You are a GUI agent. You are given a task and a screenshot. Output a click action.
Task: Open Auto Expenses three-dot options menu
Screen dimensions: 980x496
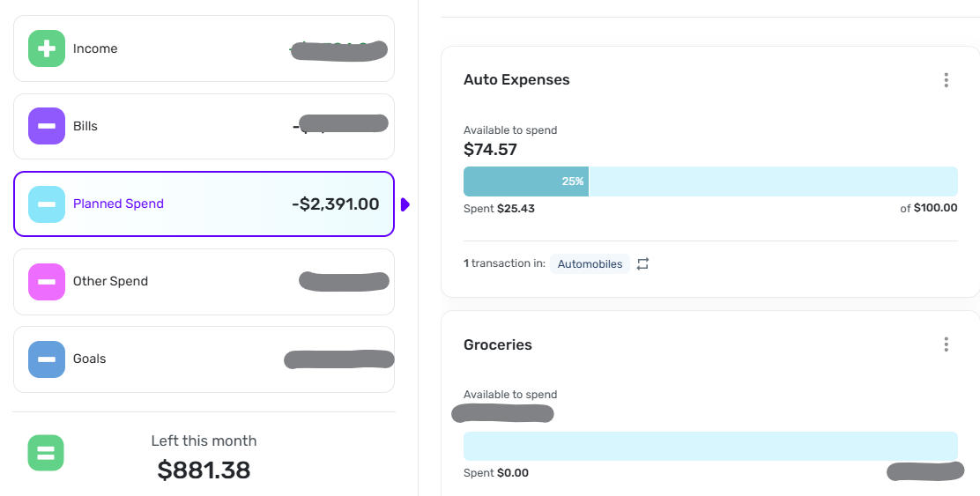pyautogui.click(x=946, y=80)
